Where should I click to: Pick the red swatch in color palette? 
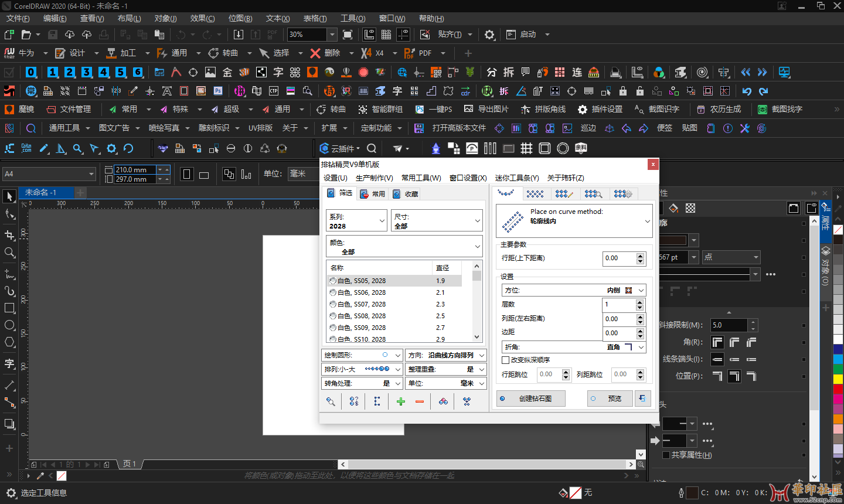[838, 389]
